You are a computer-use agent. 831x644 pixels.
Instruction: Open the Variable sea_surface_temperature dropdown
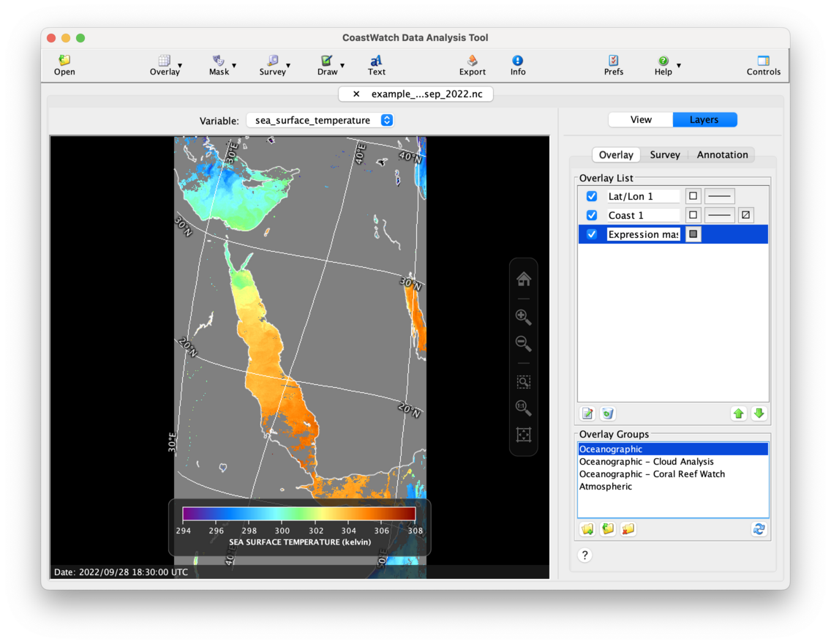coord(320,121)
